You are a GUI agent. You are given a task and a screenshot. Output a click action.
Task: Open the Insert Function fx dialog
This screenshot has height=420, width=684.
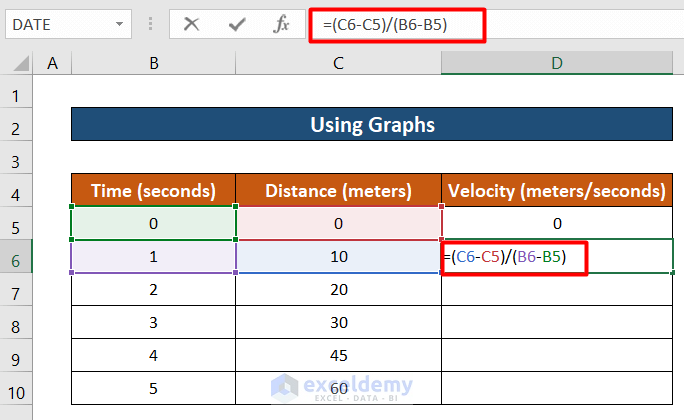(x=282, y=24)
